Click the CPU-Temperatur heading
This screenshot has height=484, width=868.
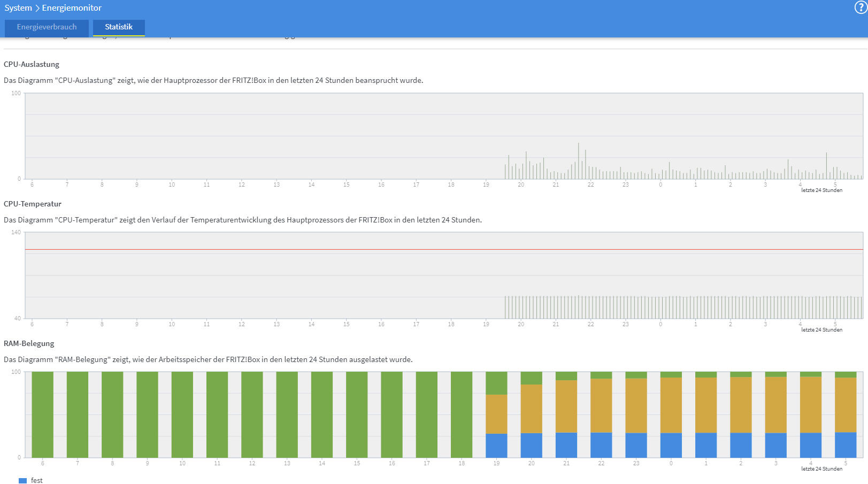pyautogui.click(x=33, y=204)
